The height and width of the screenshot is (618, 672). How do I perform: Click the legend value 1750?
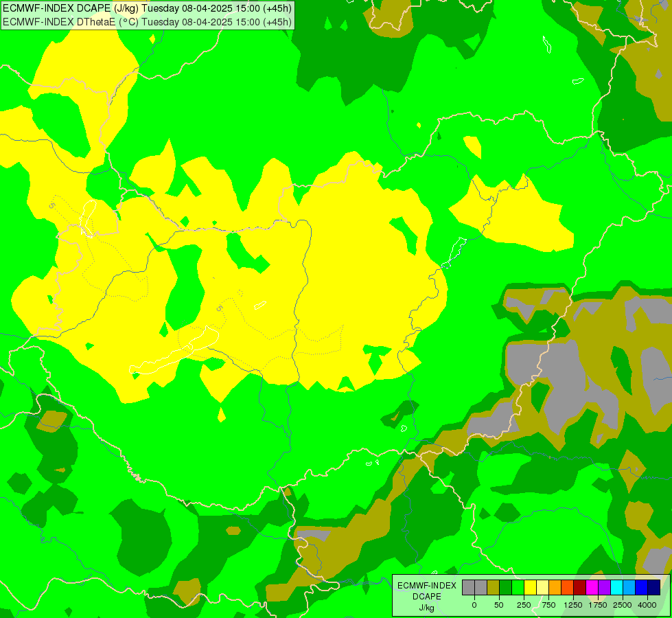point(598,605)
